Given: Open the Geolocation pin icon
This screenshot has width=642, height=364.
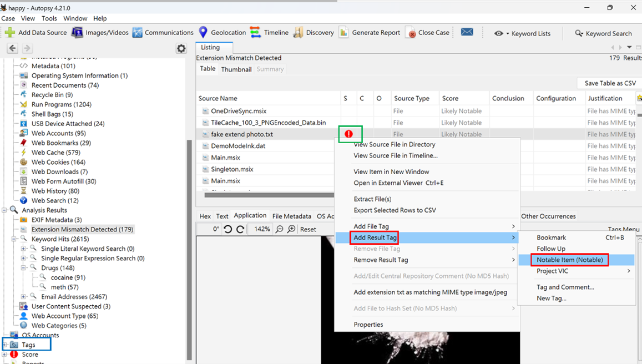Looking at the screenshot, I should point(203,32).
